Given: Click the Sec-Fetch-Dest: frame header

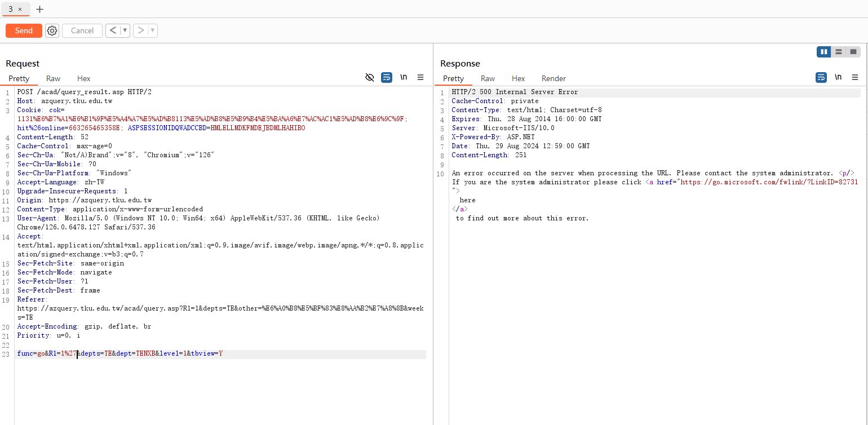Looking at the screenshot, I should click(59, 290).
